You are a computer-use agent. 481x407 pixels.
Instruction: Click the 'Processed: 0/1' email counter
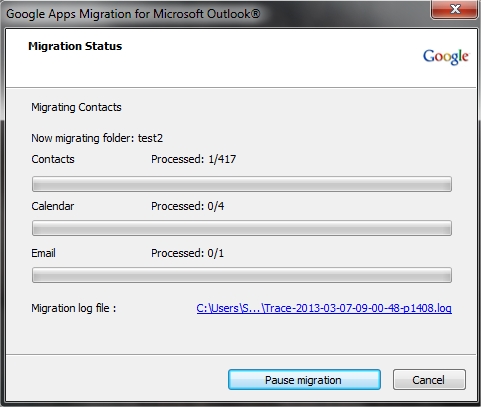(188, 253)
